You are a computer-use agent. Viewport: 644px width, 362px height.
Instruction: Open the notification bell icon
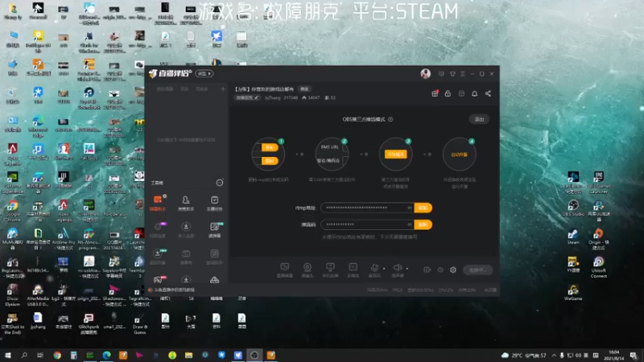474,93
